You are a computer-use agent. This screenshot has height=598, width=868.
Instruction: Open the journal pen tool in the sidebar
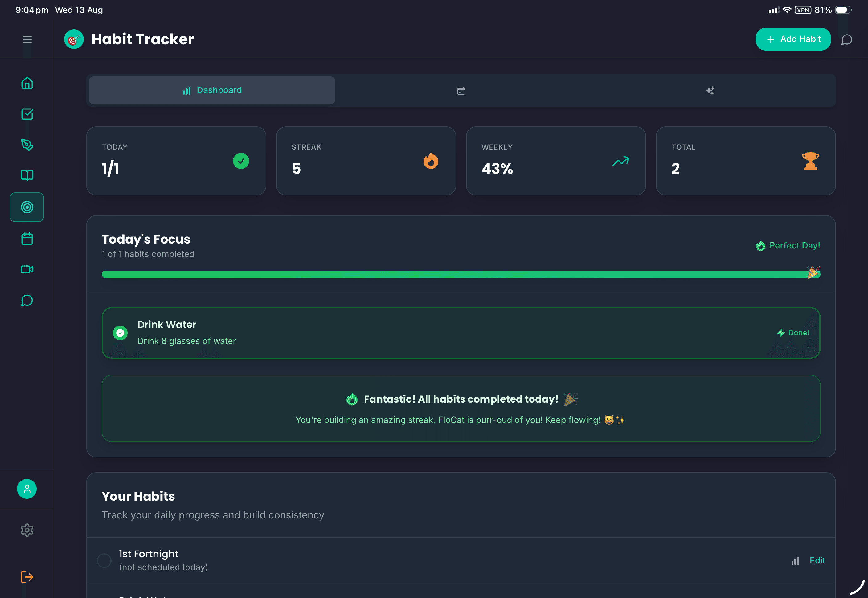[27, 145]
